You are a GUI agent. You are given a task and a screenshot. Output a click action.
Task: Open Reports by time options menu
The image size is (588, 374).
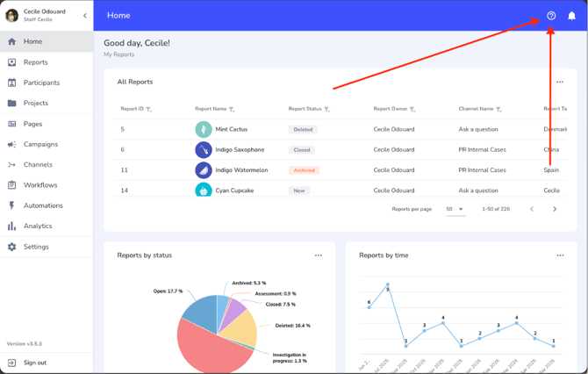560,255
